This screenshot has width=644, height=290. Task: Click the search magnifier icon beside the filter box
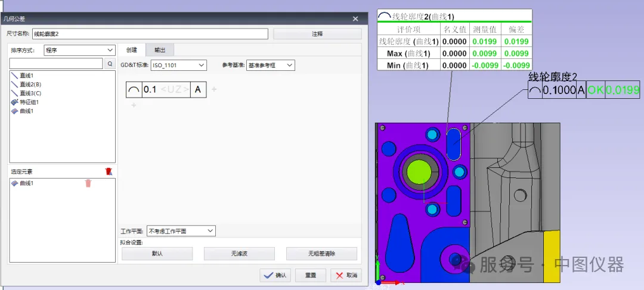110,63
